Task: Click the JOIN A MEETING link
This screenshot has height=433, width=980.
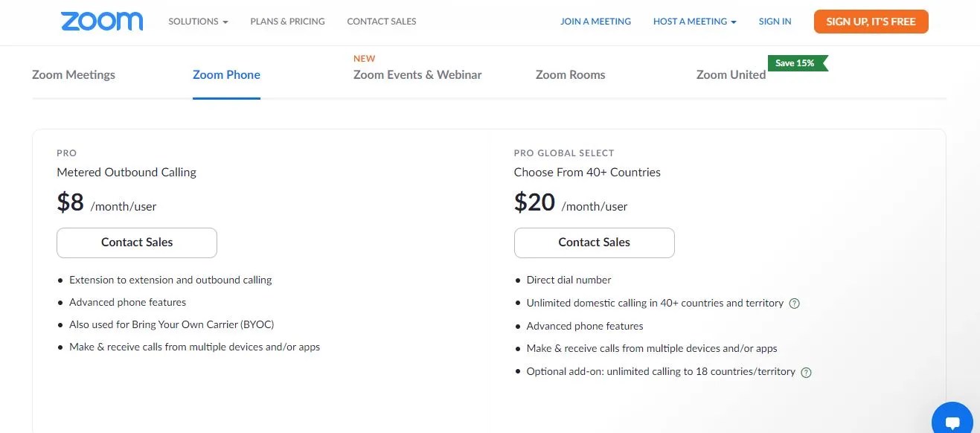Action: [595, 22]
